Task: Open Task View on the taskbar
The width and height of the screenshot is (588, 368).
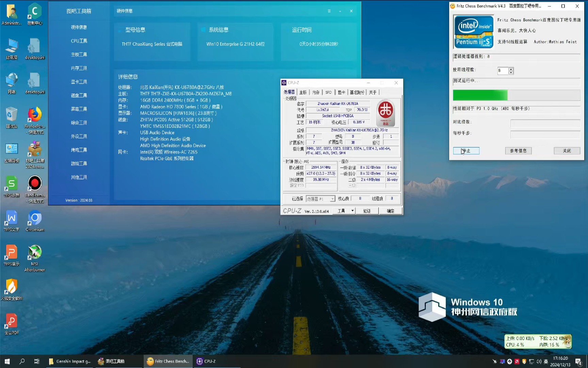Action: coord(37,361)
